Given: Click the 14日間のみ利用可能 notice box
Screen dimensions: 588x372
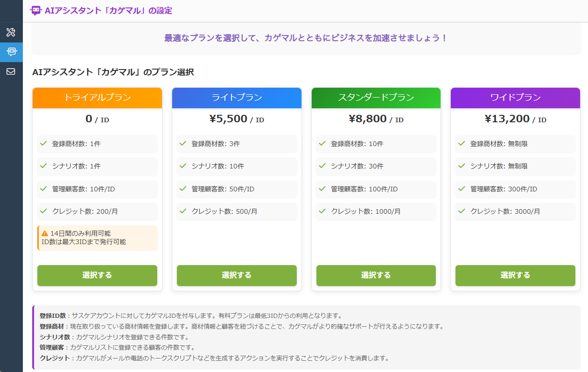Looking at the screenshot, I should pyautogui.click(x=97, y=238).
